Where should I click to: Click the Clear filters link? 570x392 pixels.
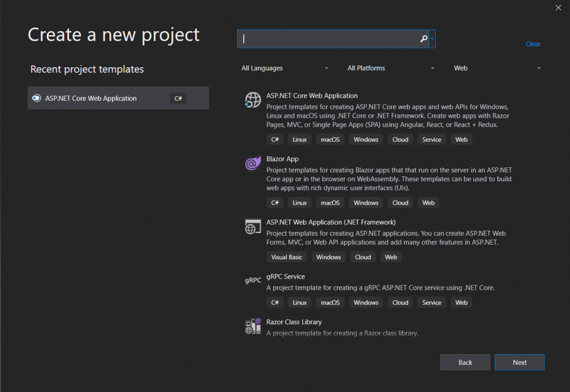point(533,44)
